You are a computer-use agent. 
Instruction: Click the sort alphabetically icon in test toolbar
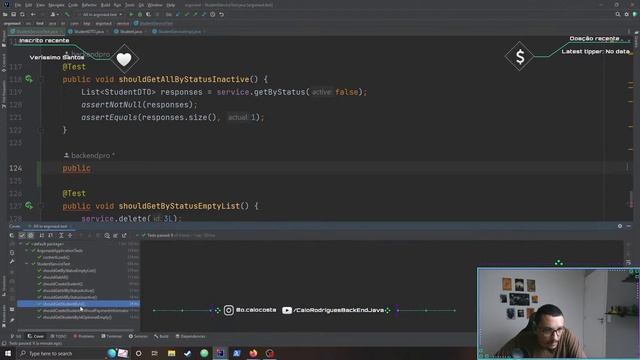42,236
